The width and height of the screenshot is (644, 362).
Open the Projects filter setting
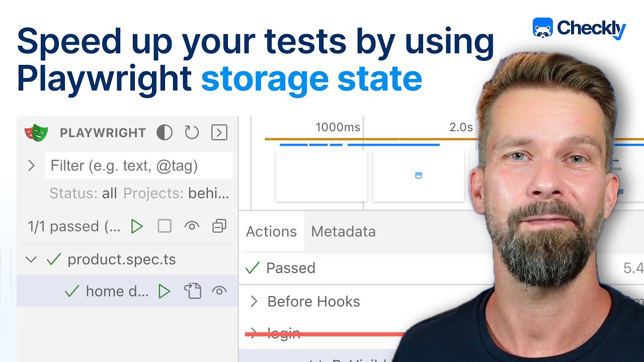click(176, 194)
